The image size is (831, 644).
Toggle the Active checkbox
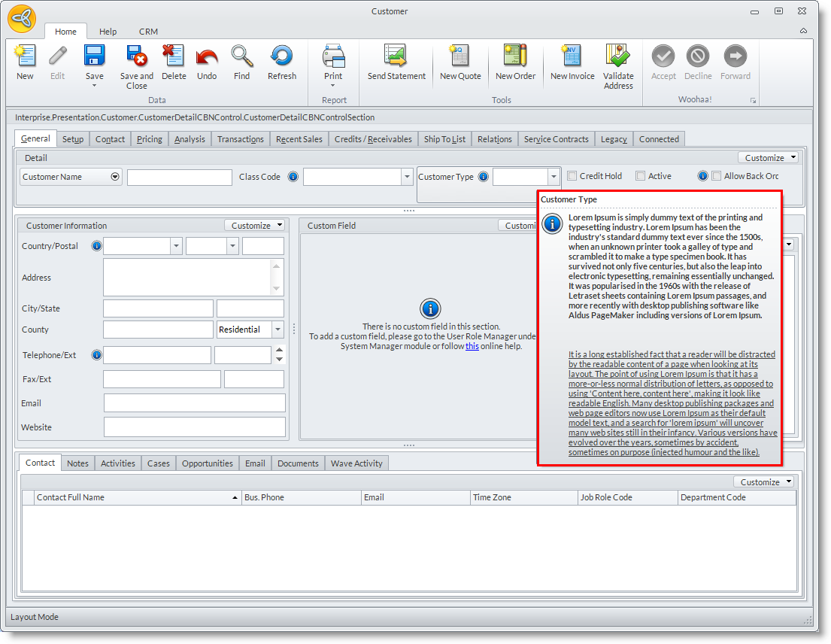click(x=640, y=176)
